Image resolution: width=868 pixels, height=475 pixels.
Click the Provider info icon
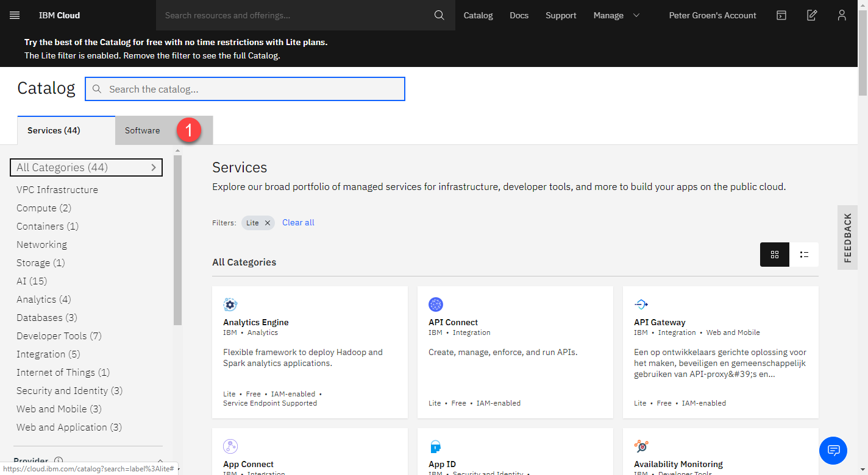click(x=59, y=461)
